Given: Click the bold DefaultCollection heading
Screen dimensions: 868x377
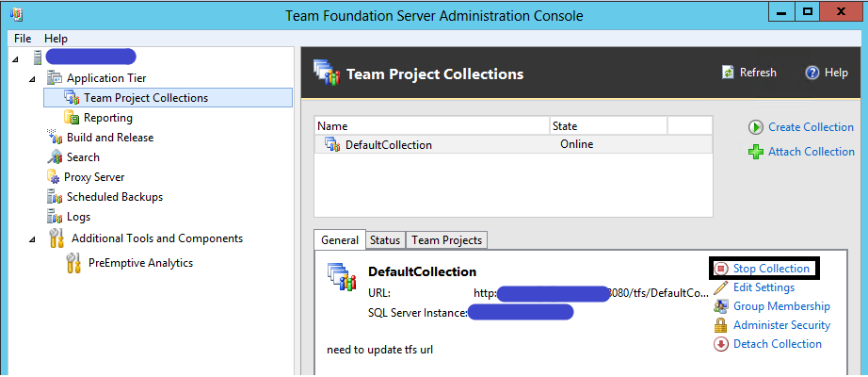Looking at the screenshot, I should click(x=423, y=271).
